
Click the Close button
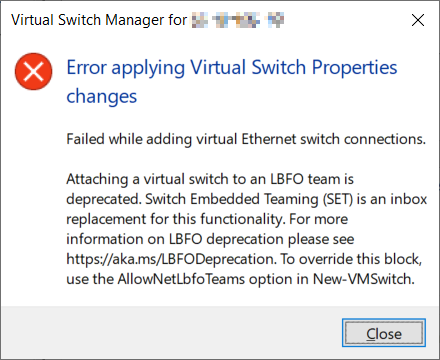[x=384, y=333]
